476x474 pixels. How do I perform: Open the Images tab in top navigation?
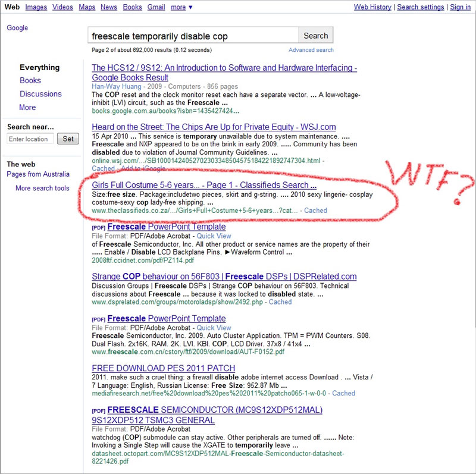tap(36, 7)
